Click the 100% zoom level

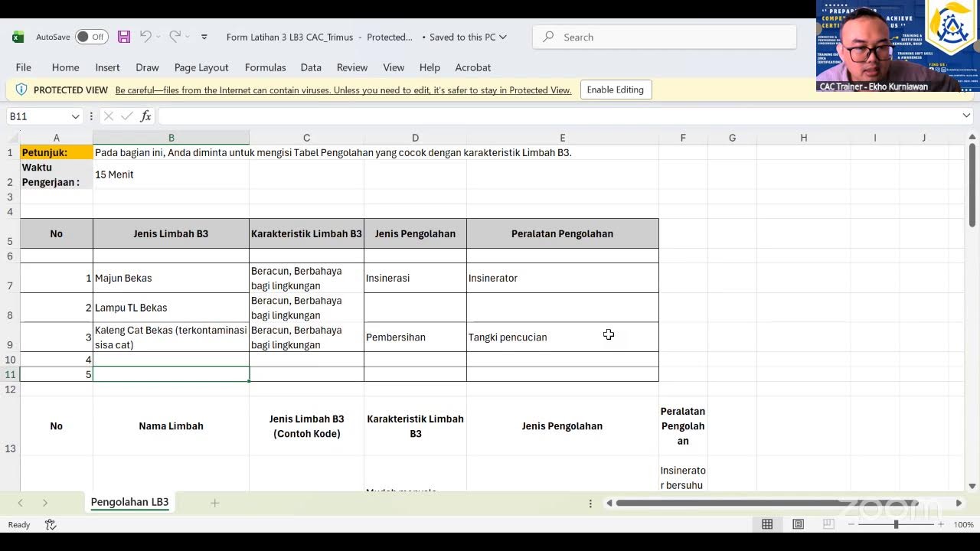(964, 525)
